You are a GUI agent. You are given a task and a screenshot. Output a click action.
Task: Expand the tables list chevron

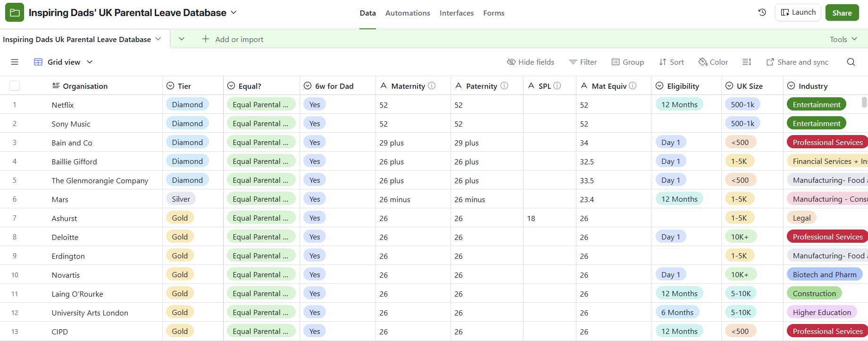point(182,39)
